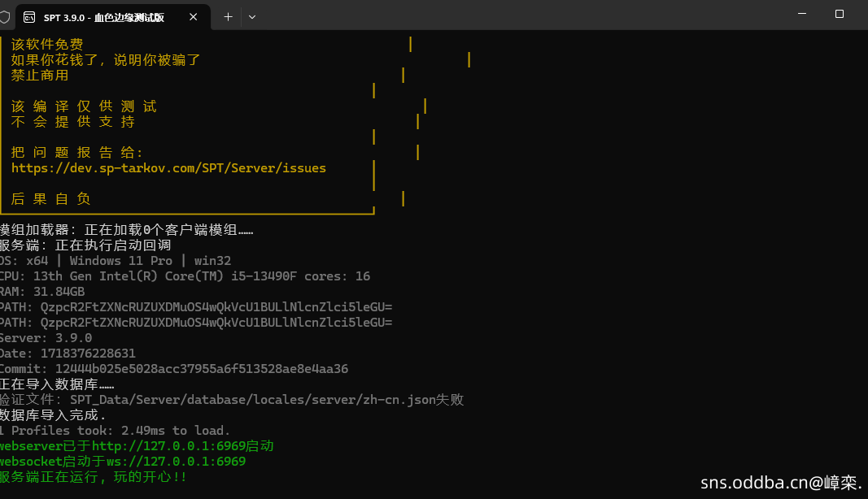868x499 pixels.
Task: Click the SPT Server issues URL
Action: 168,167
